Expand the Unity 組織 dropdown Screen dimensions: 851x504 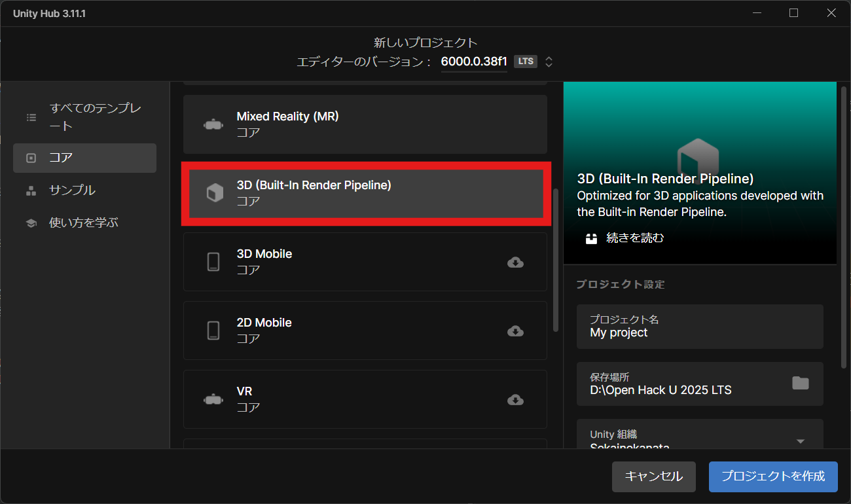point(800,442)
